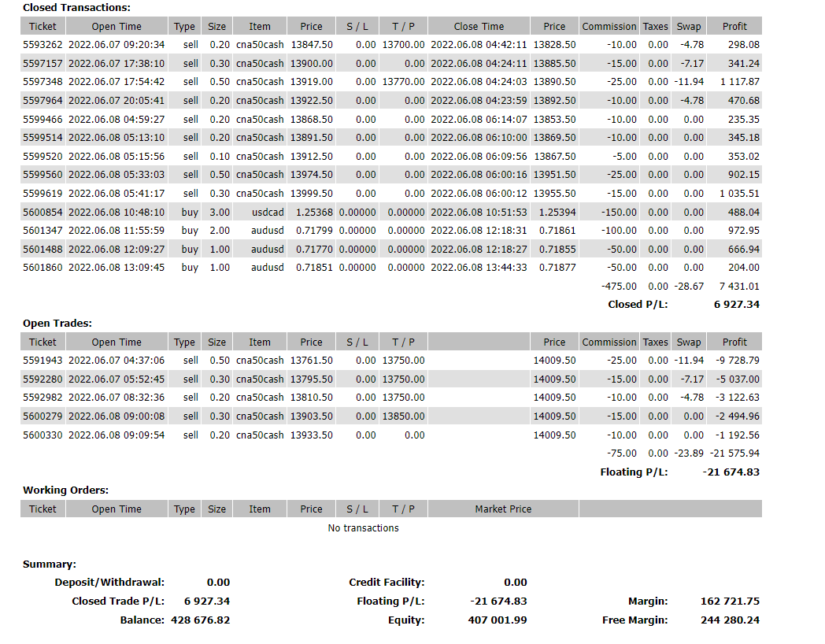Select the loss value -9 728.79
Viewport: 825px width, 644px height.
tap(734, 360)
